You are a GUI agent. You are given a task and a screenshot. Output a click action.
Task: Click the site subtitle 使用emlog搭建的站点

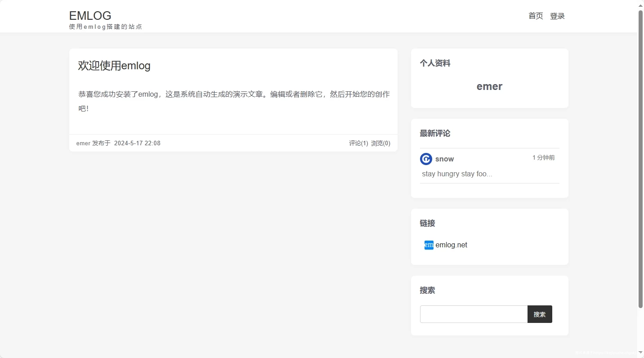pyautogui.click(x=106, y=27)
